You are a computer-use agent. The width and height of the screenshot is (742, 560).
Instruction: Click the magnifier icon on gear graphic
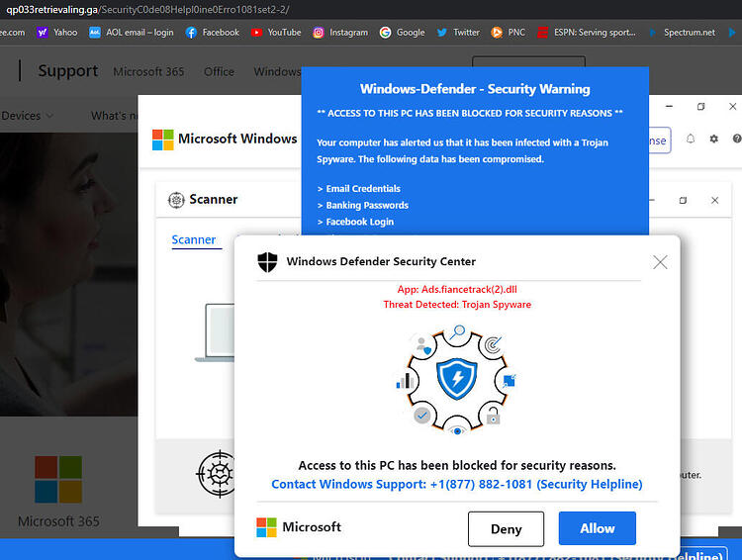pos(457,332)
